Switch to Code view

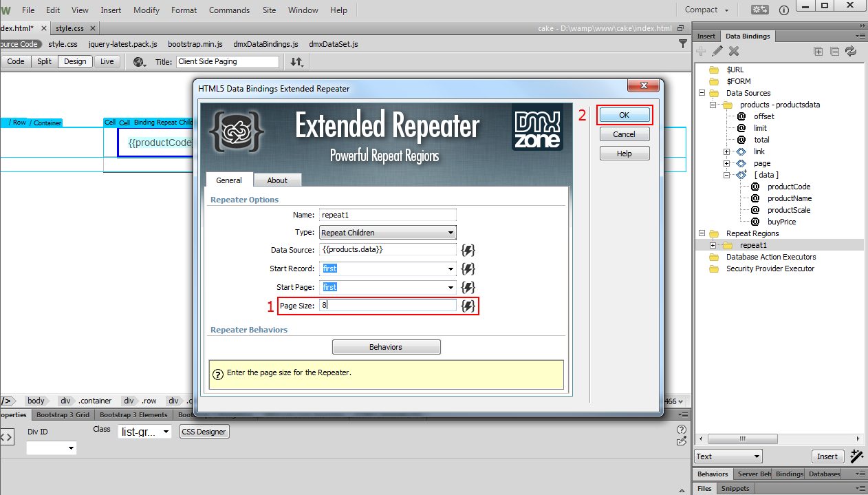(16, 61)
